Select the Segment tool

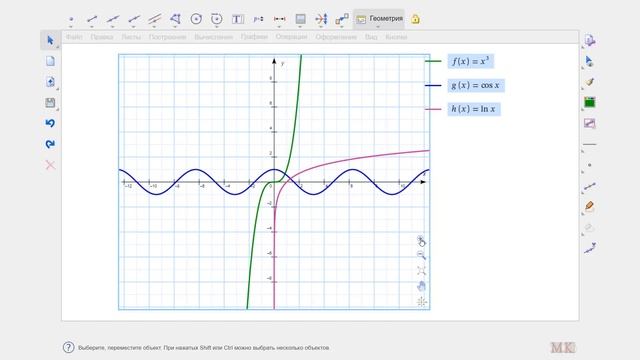coord(92,19)
